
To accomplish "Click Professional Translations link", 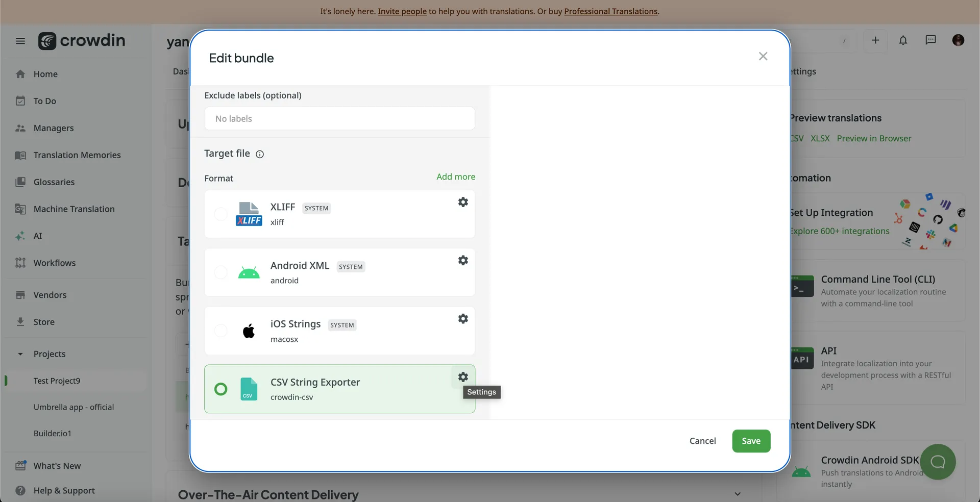I will pyautogui.click(x=610, y=11).
